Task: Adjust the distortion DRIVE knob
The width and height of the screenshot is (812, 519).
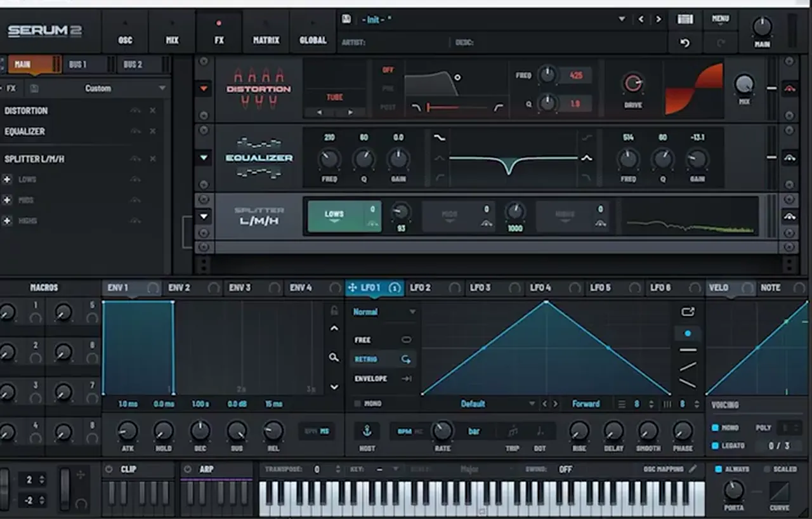Action: (632, 83)
